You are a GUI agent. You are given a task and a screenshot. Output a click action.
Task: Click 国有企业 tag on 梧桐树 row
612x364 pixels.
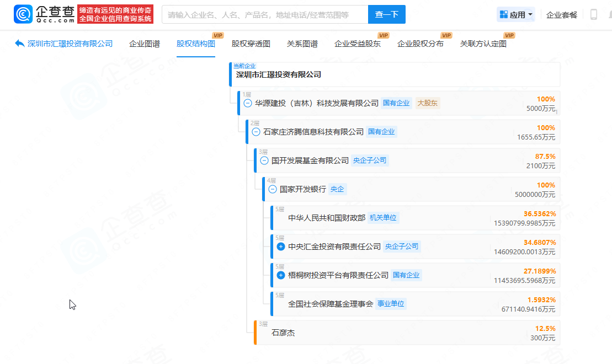tap(406, 275)
